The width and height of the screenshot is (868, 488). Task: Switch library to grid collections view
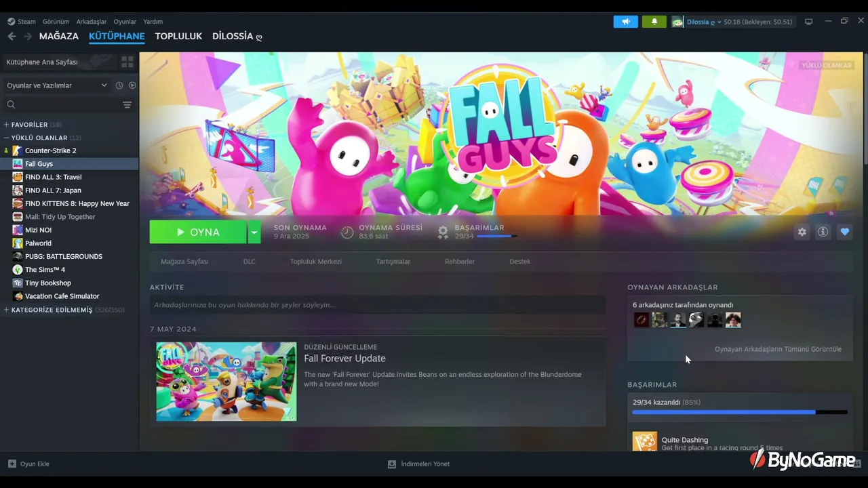click(127, 62)
